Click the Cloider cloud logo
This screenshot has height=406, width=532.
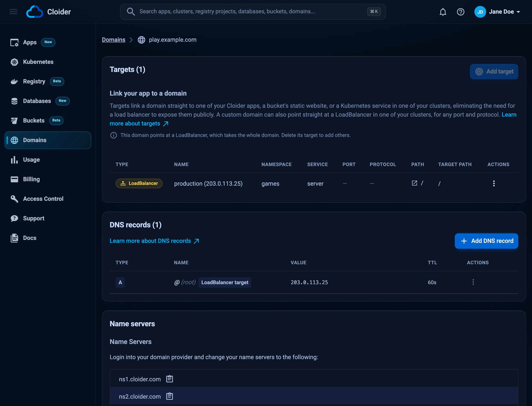(35, 12)
